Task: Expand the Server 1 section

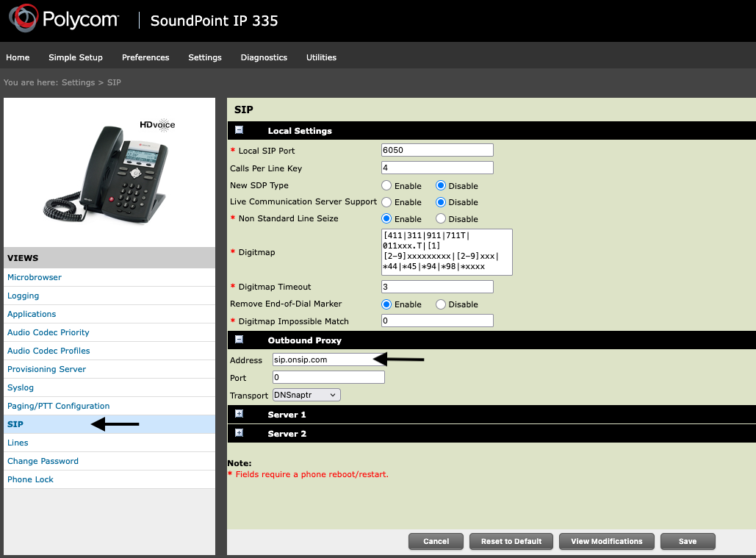Action: 239,414
